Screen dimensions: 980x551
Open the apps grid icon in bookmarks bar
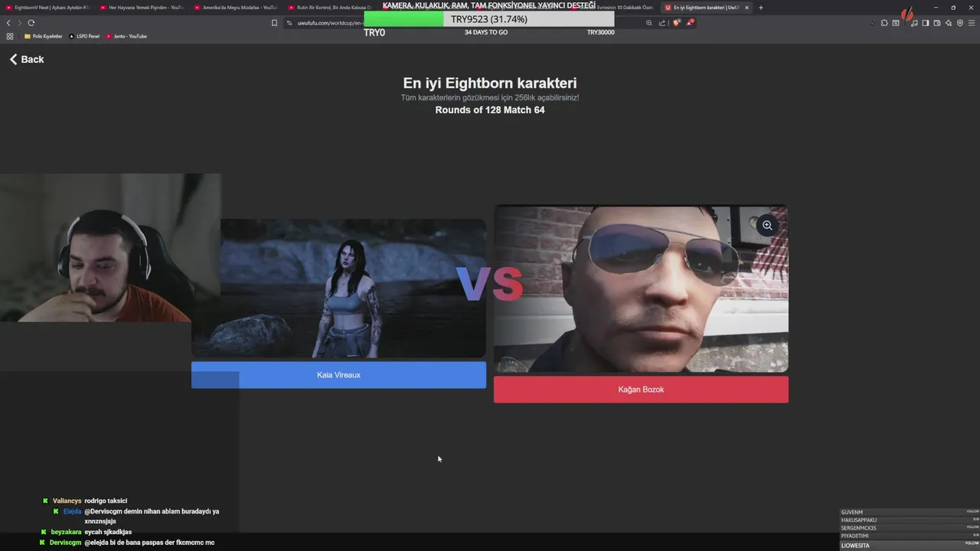click(x=10, y=36)
